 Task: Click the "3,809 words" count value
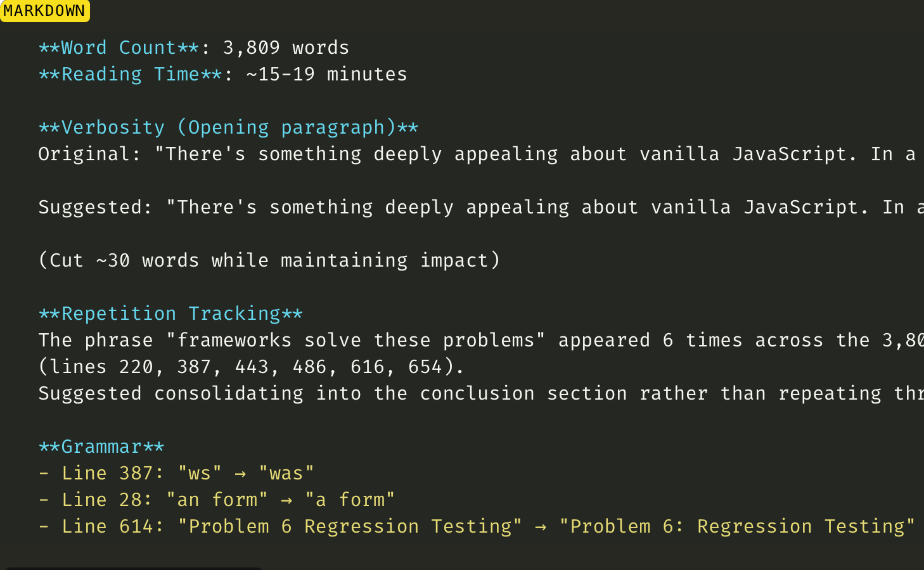coord(286,48)
